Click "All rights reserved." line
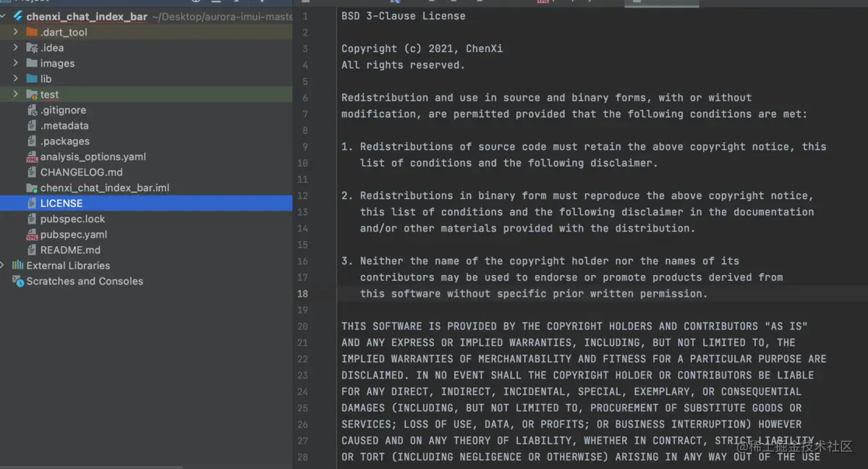 pos(403,65)
